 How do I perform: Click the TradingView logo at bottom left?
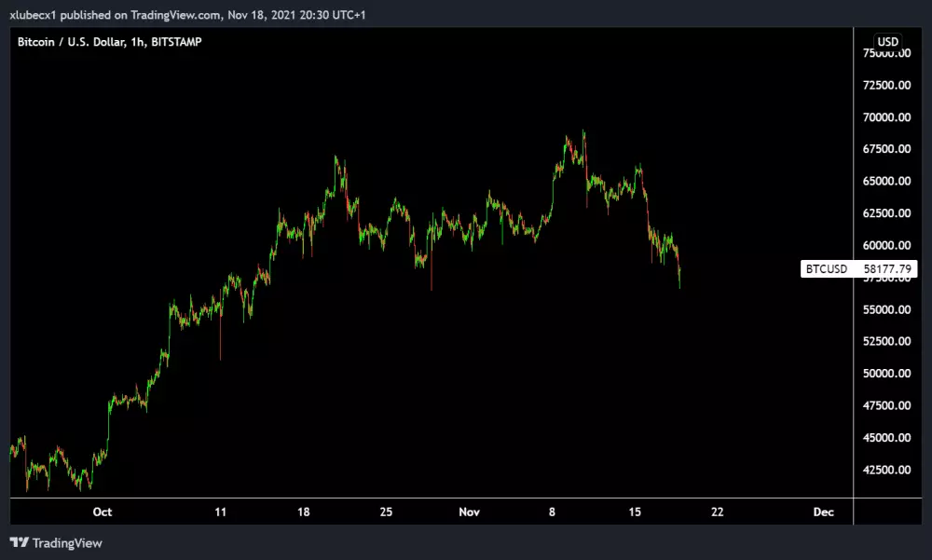(21, 542)
